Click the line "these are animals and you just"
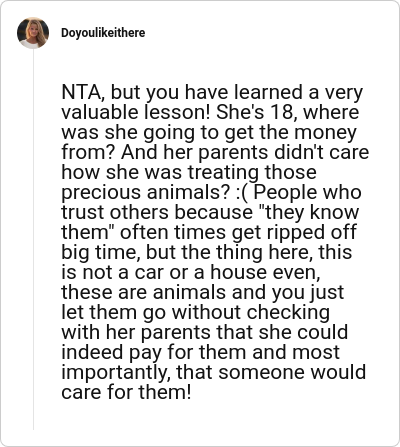Screen dimensions: 400x447 tap(203, 292)
